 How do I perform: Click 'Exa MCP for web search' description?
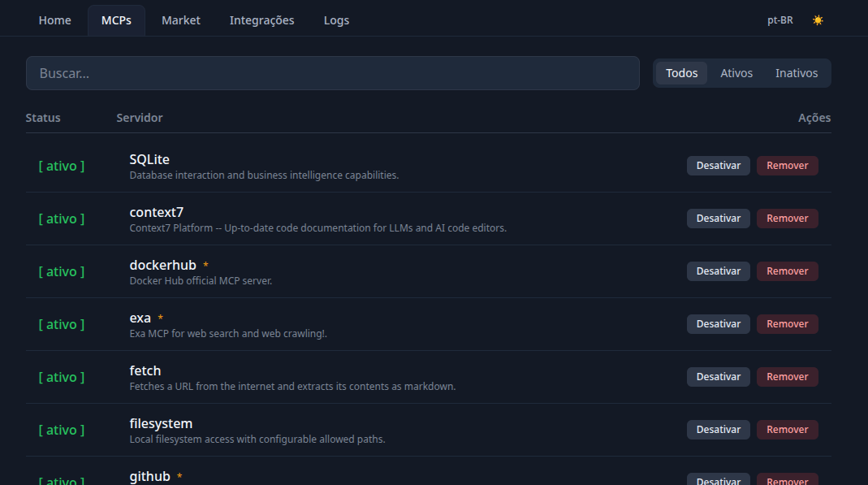tap(228, 333)
